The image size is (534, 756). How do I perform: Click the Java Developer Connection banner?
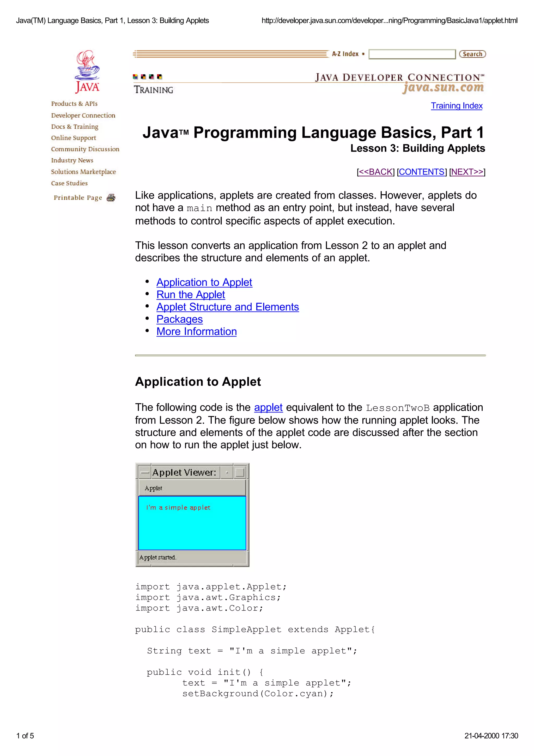point(399,78)
